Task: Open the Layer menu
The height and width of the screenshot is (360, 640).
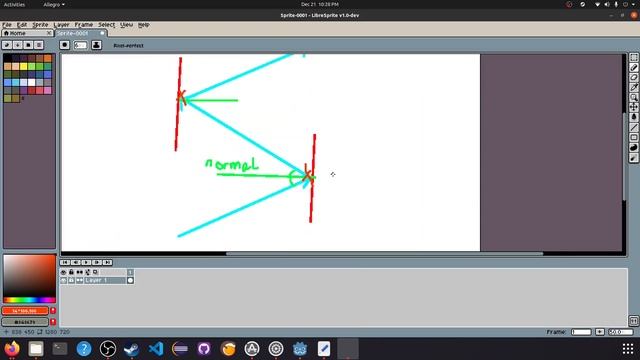Action: 62,25
